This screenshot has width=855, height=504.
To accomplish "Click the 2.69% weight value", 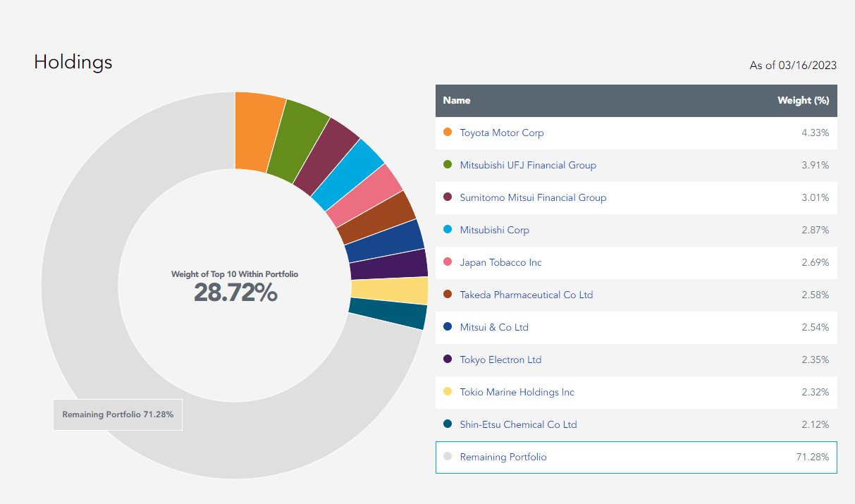I will click(x=816, y=262).
